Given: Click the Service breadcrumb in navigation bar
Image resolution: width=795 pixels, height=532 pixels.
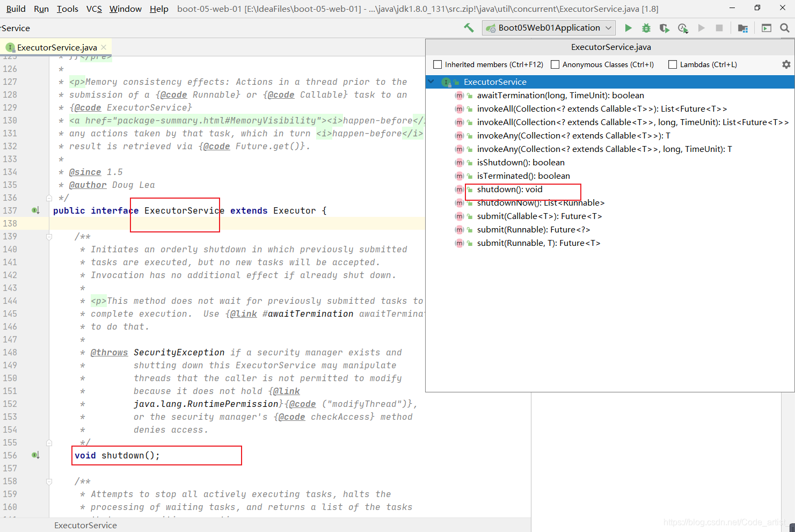Looking at the screenshot, I should point(16,28).
